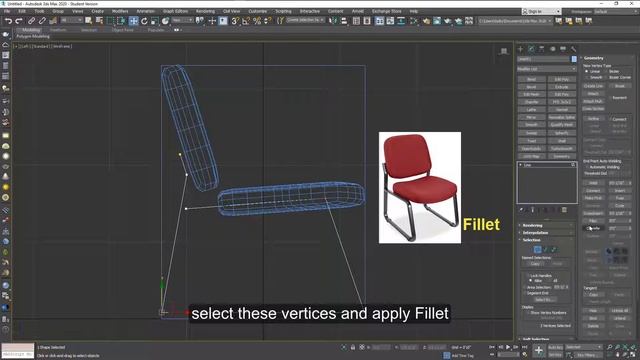Switch to the Display command panel
640x360 pixels.
pyautogui.click(x=563, y=49)
